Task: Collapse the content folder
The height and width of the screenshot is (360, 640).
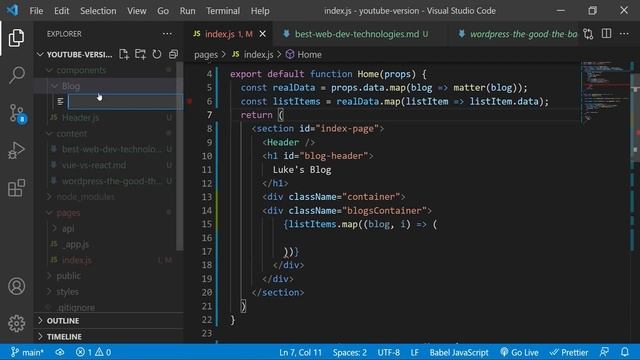Action: click(x=71, y=133)
